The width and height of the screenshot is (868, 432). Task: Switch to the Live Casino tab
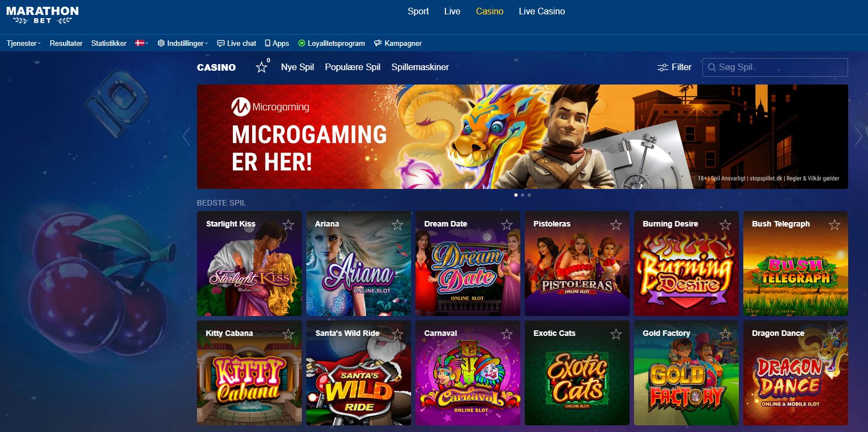coord(542,11)
